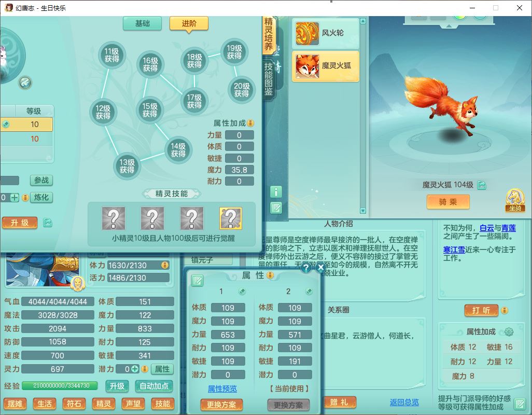Click the 自动加点 button
This screenshot has height=415, width=532.
[x=154, y=386]
